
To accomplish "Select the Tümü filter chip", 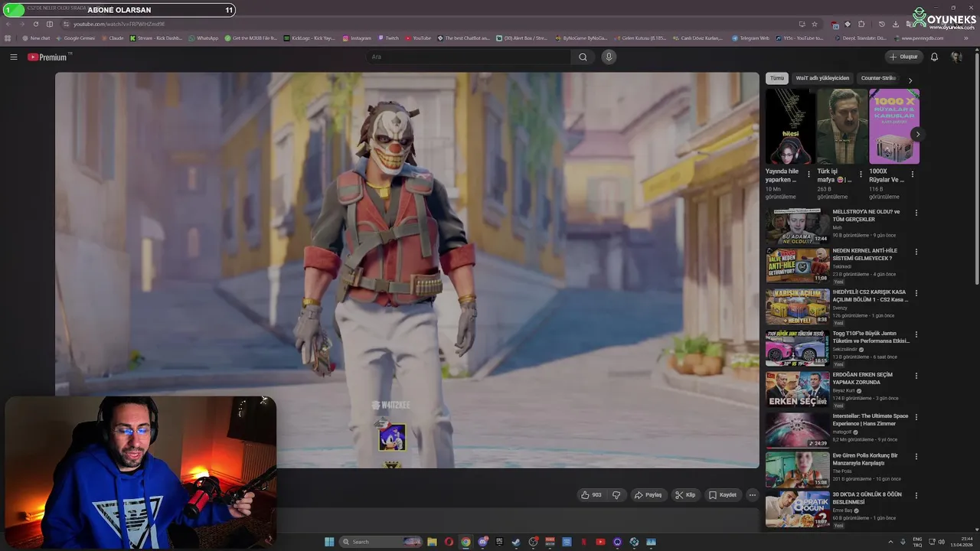I will (x=777, y=78).
